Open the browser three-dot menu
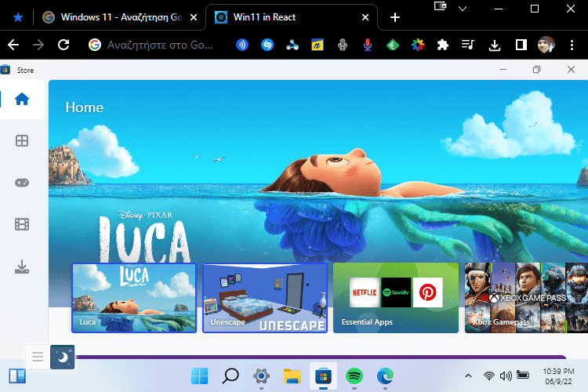 (572, 45)
